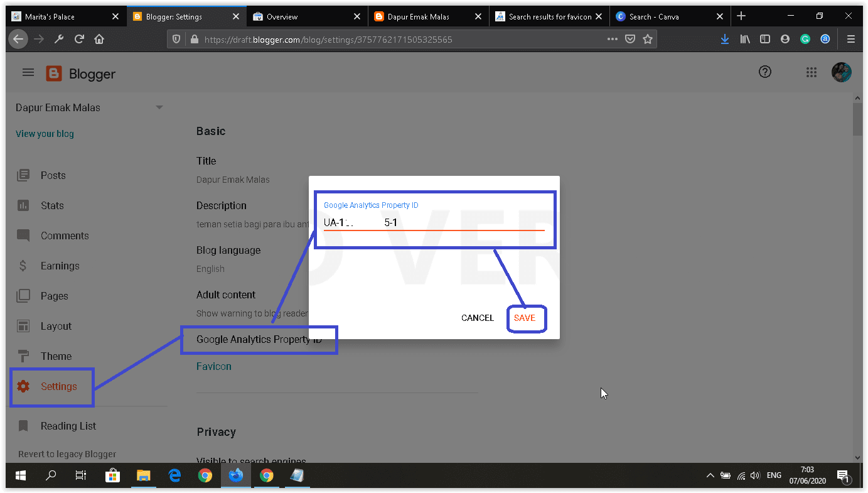Open the Favicon setting
868x493 pixels.
(x=214, y=366)
